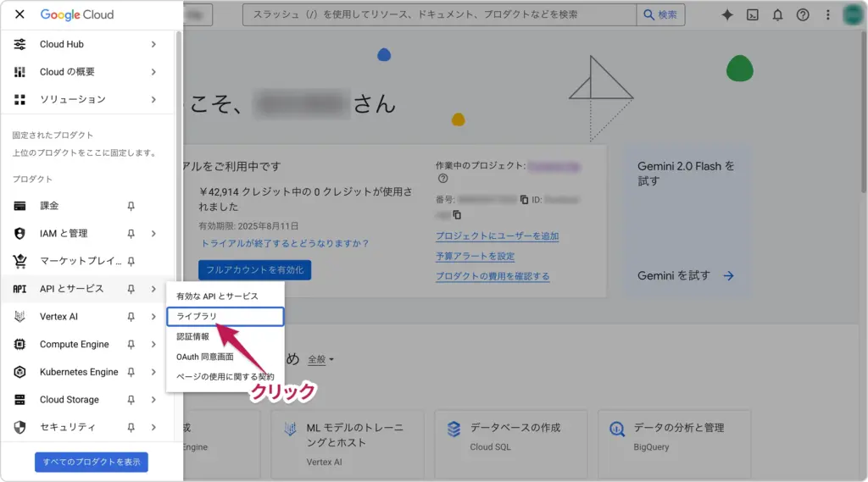Click the Cloud Storage icon
The height and width of the screenshot is (482, 868).
[x=20, y=400]
